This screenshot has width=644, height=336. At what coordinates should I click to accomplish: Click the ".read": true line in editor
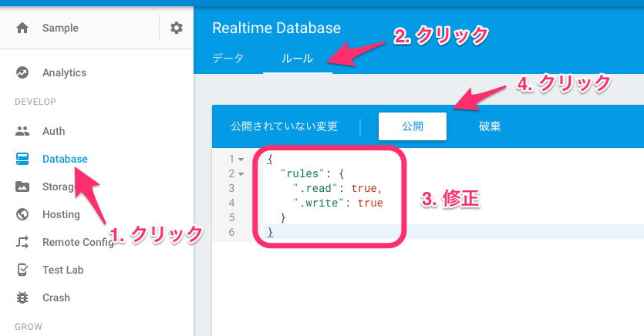pos(338,188)
